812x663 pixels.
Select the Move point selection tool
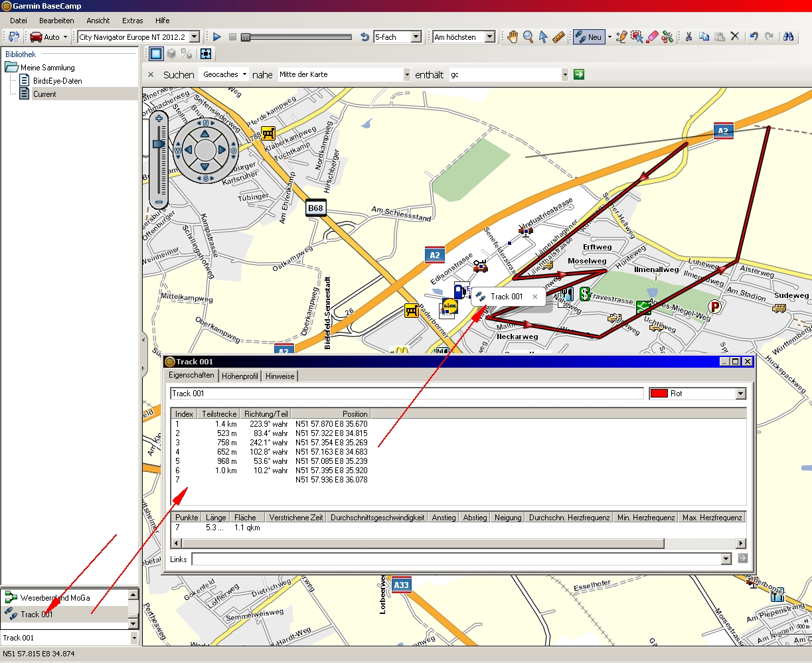pyautogui.click(x=637, y=37)
